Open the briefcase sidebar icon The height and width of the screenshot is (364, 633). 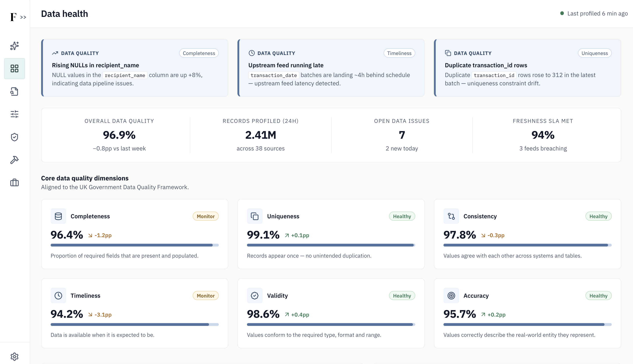[15, 183]
